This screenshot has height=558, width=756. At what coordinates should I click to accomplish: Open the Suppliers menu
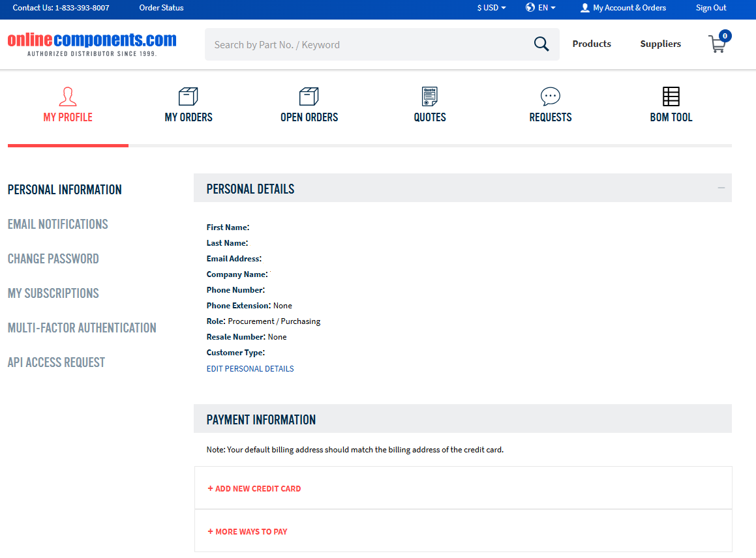pyautogui.click(x=661, y=44)
